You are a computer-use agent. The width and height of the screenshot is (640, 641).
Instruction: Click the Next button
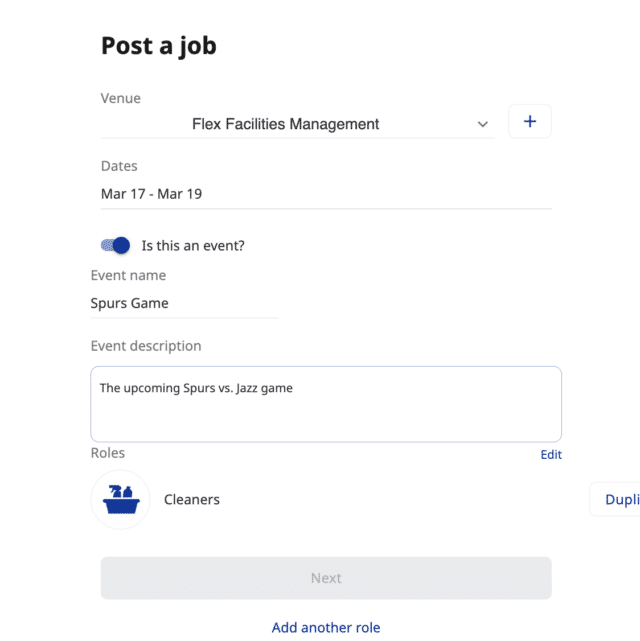click(x=326, y=578)
